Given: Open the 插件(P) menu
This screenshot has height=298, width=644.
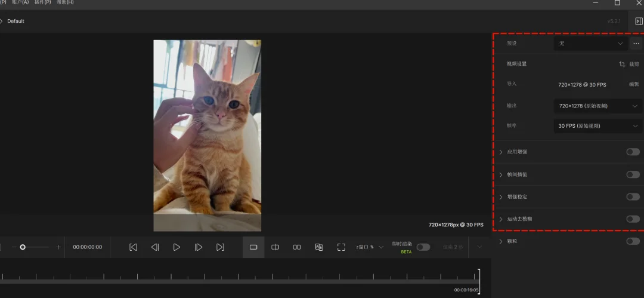Looking at the screenshot, I should coord(43,2).
